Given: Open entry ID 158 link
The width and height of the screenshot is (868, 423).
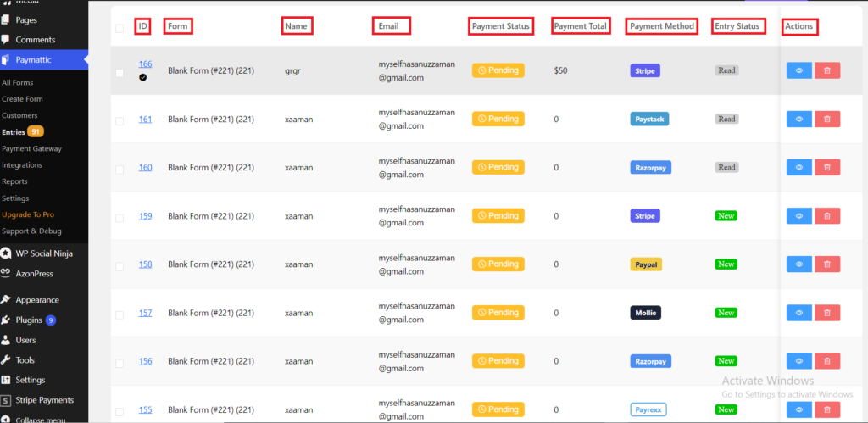Looking at the screenshot, I should pos(145,264).
